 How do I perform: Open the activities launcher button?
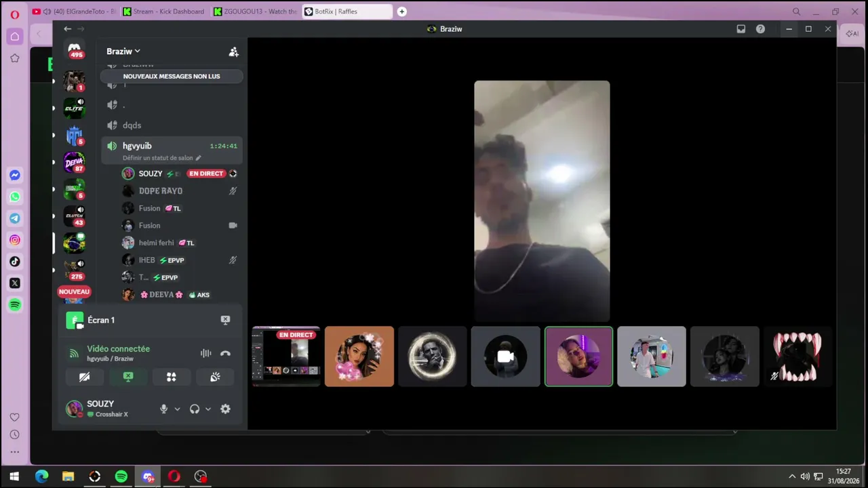(x=172, y=377)
